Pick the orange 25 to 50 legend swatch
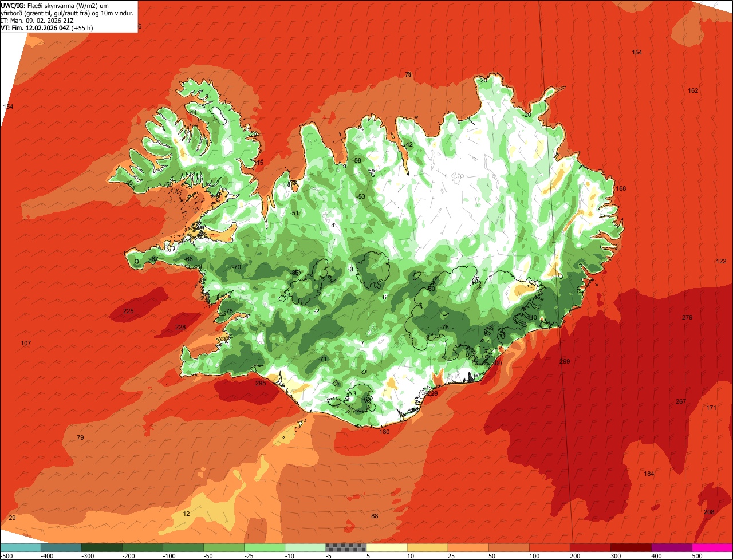 (468, 547)
